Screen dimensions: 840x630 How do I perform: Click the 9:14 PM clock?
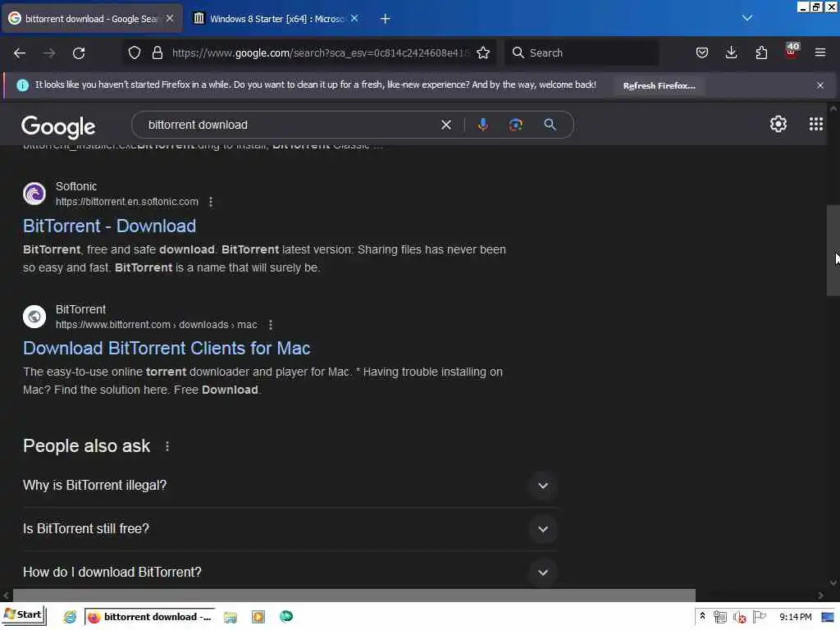tap(796, 617)
